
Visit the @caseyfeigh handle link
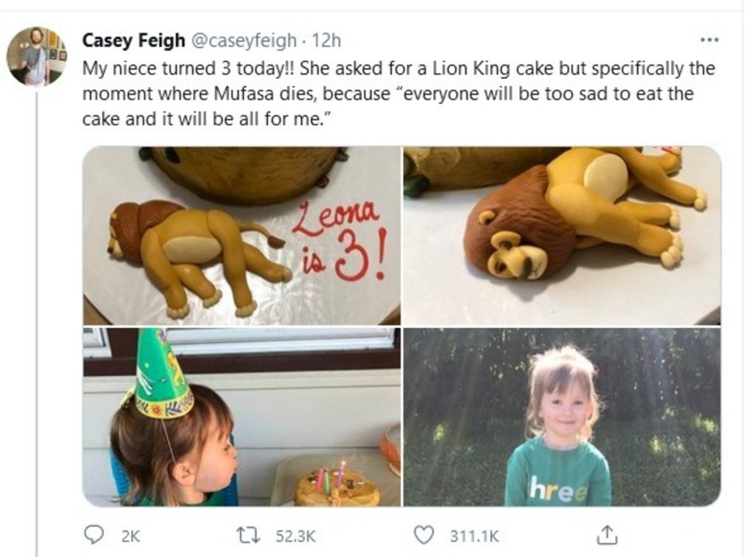pyautogui.click(x=244, y=40)
